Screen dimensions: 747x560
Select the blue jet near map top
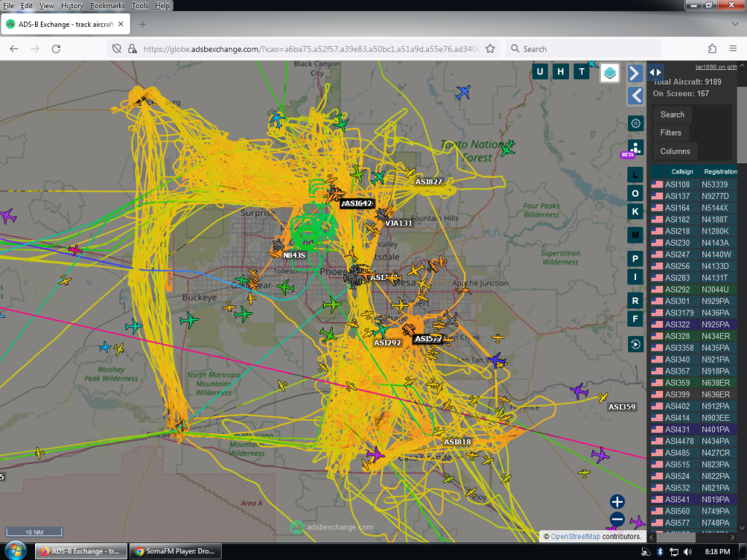tap(463, 92)
